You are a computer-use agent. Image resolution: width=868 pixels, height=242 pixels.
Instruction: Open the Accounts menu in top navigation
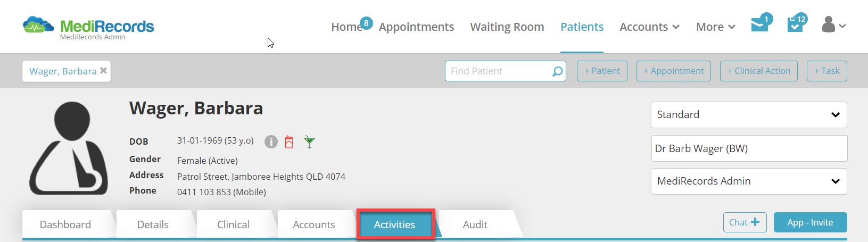(649, 27)
